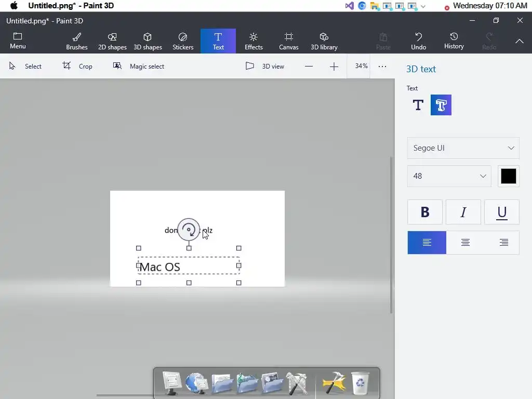
Task: Align text center
Action: pyautogui.click(x=465, y=243)
